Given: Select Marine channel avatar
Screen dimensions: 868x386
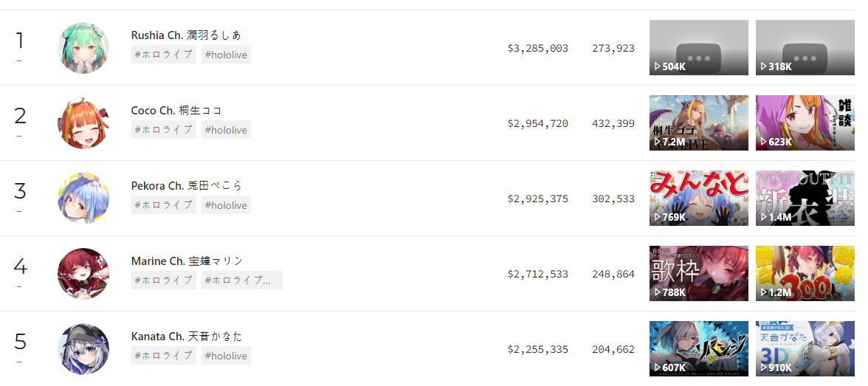Looking at the screenshot, I should (x=83, y=274).
